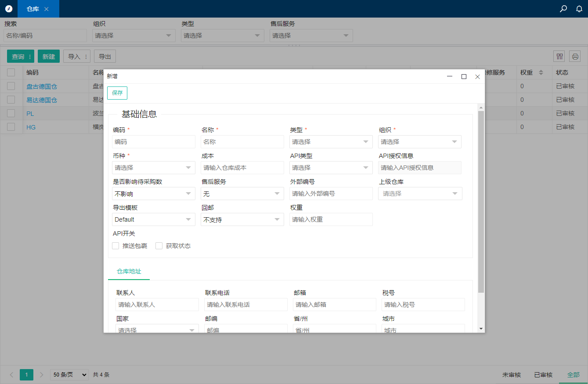Screen dimensions: 588x384
Task: Click the dialog's vertical scrollbar down arrow
Action: [481, 328]
